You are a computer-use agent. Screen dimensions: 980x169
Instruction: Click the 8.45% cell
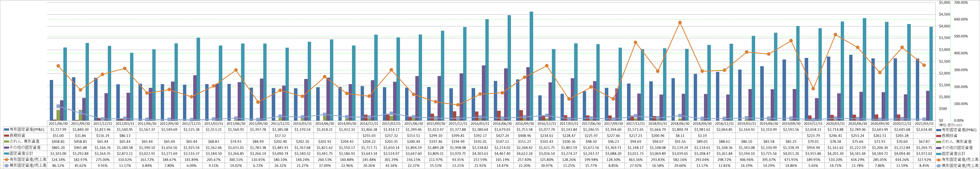click(x=924, y=166)
